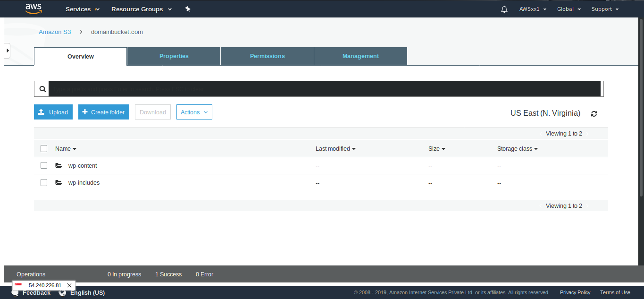
Task: Click the object search input field
Action: [x=325, y=89]
